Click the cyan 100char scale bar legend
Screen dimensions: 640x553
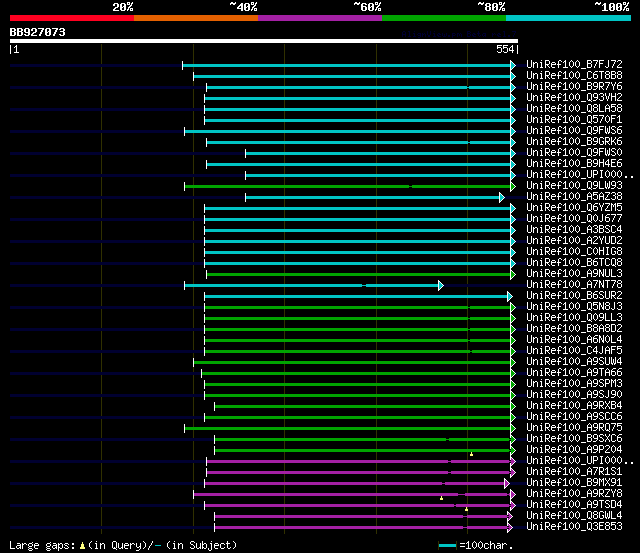pos(447,546)
